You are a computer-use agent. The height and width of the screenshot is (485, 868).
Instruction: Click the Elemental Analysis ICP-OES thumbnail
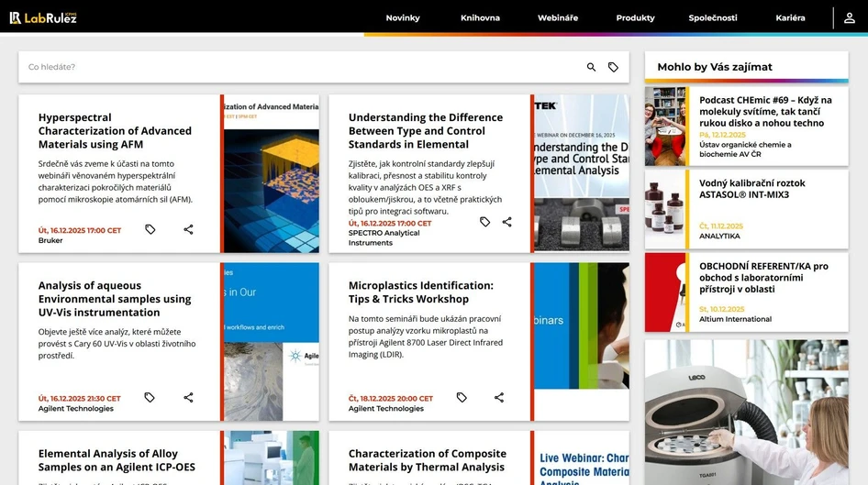click(x=272, y=457)
